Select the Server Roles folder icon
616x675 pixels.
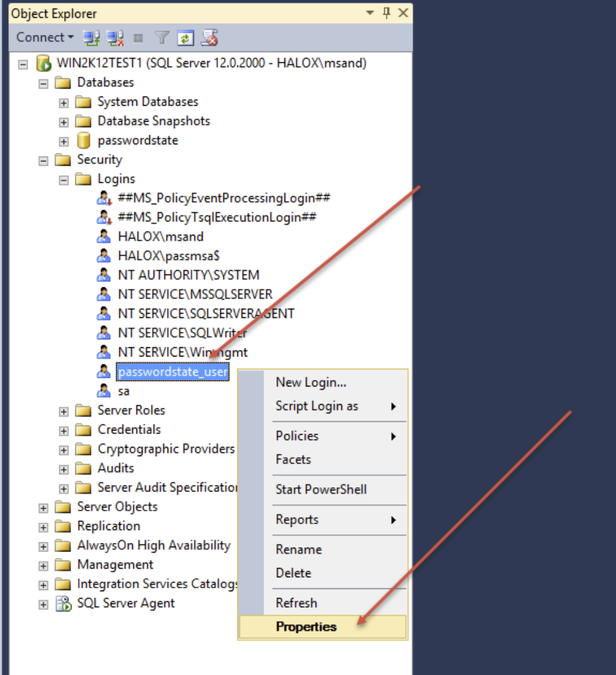tap(83, 410)
